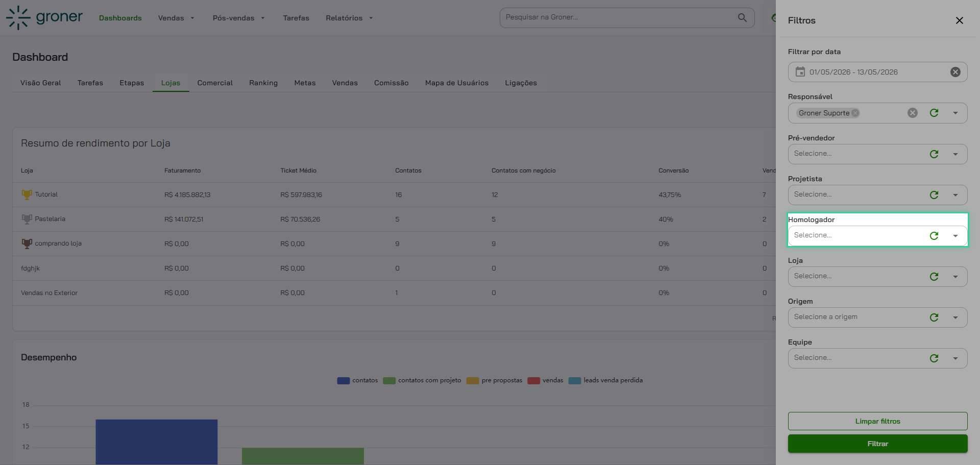Expand the Vendas menu

[176, 18]
